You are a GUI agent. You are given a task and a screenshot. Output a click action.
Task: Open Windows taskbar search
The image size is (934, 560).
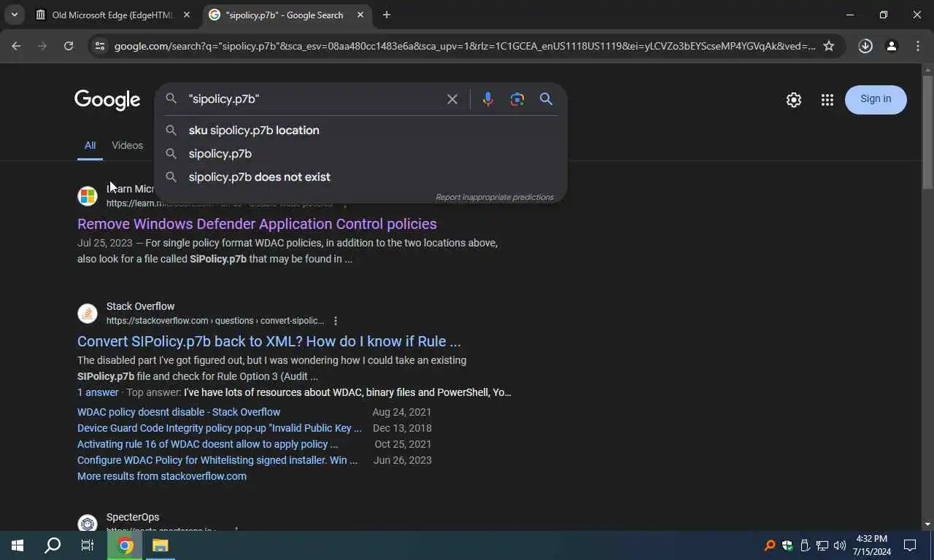click(x=53, y=545)
